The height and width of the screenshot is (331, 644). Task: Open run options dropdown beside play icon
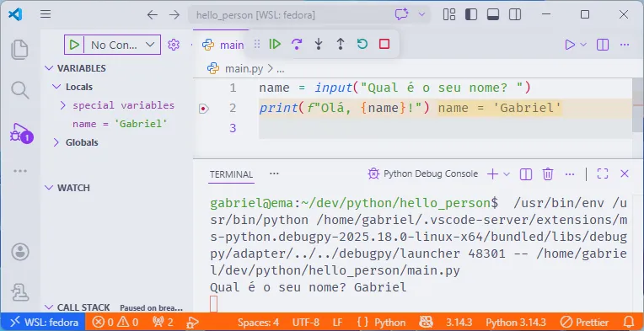click(x=583, y=45)
